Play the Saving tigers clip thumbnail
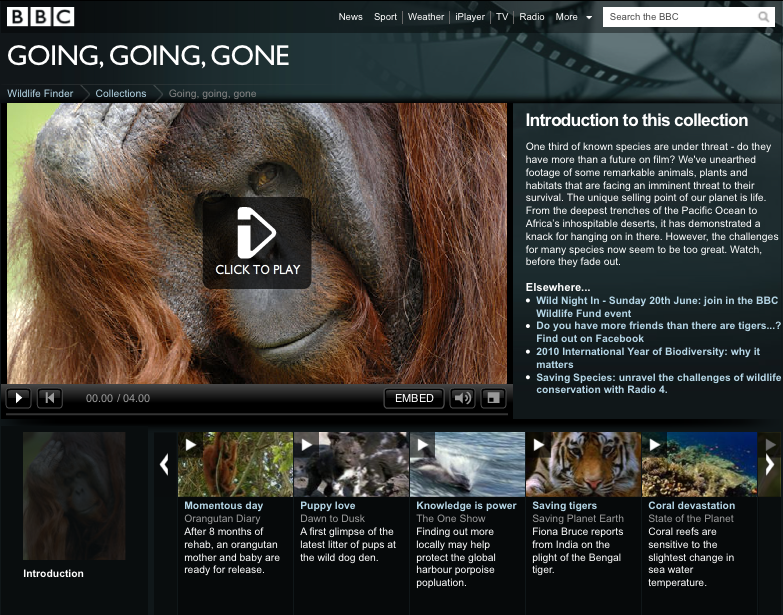 (x=583, y=464)
